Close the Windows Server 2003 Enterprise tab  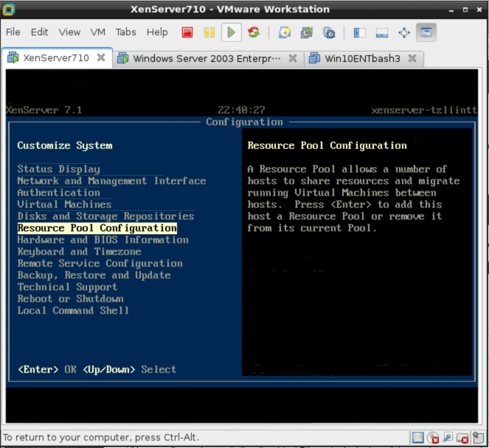pyautogui.click(x=293, y=58)
